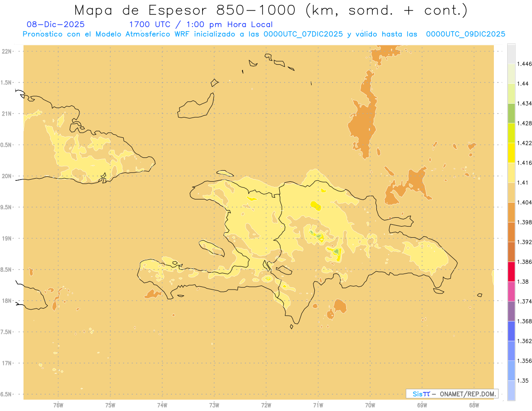532x411 pixels.
Task: Select the '17N' latitude label
Action: 6,363
